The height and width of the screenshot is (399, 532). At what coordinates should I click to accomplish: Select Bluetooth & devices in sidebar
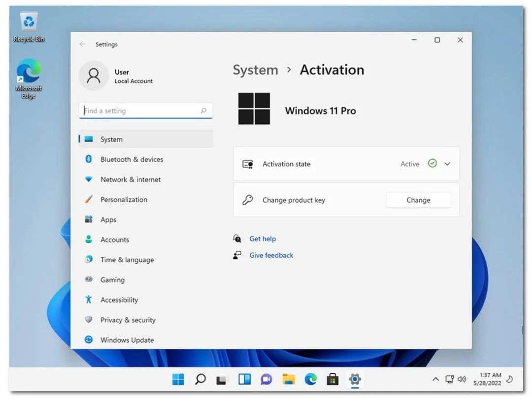click(x=132, y=159)
